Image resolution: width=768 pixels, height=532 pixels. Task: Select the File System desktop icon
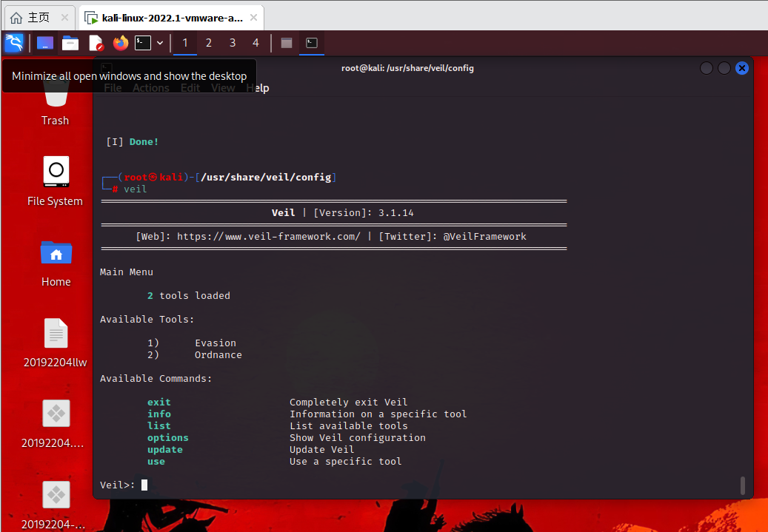(56, 181)
